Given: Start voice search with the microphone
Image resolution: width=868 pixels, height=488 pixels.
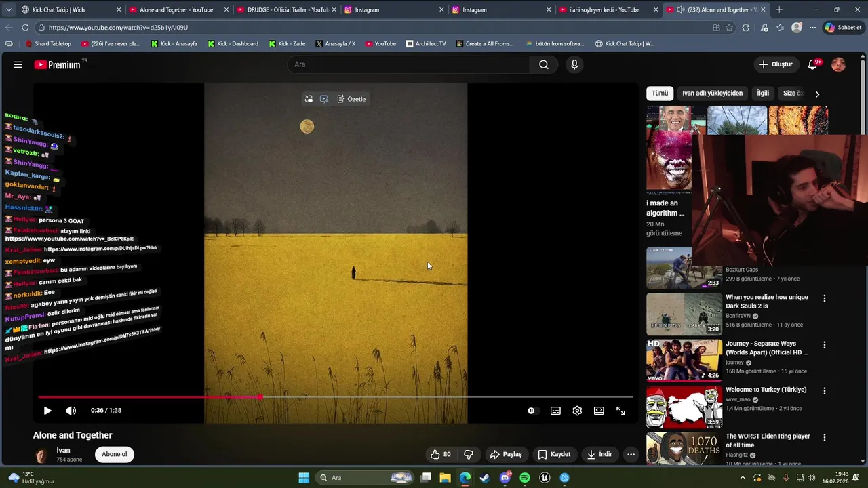Looking at the screenshot, I should (574, 64).
